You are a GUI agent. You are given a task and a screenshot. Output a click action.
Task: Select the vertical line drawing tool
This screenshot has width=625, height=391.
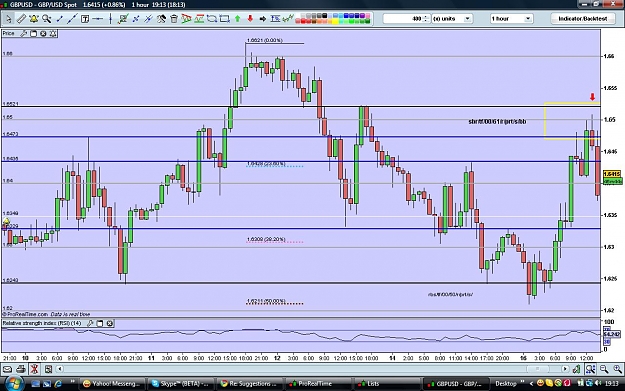pos(110,19)
